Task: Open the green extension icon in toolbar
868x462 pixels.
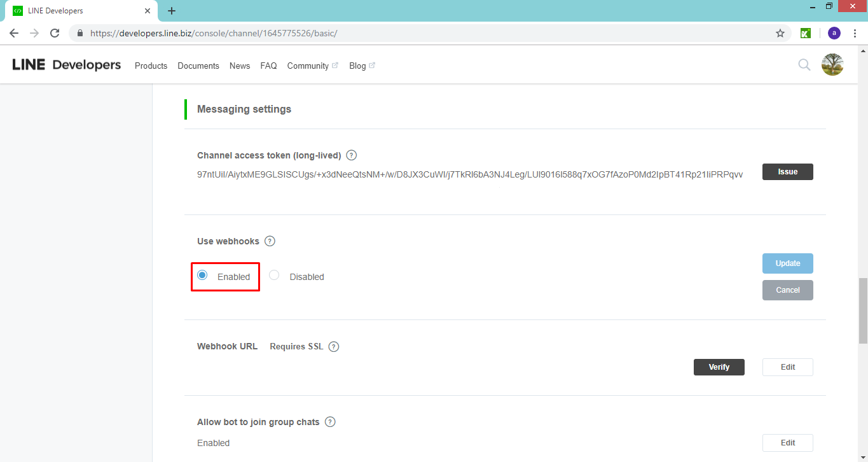Action: (805, 33)
